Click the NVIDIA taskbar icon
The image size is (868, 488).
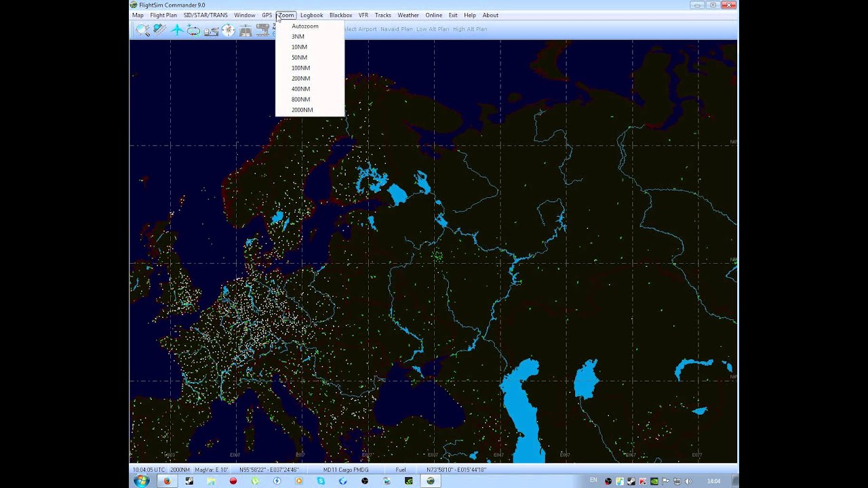coord(409,481)
